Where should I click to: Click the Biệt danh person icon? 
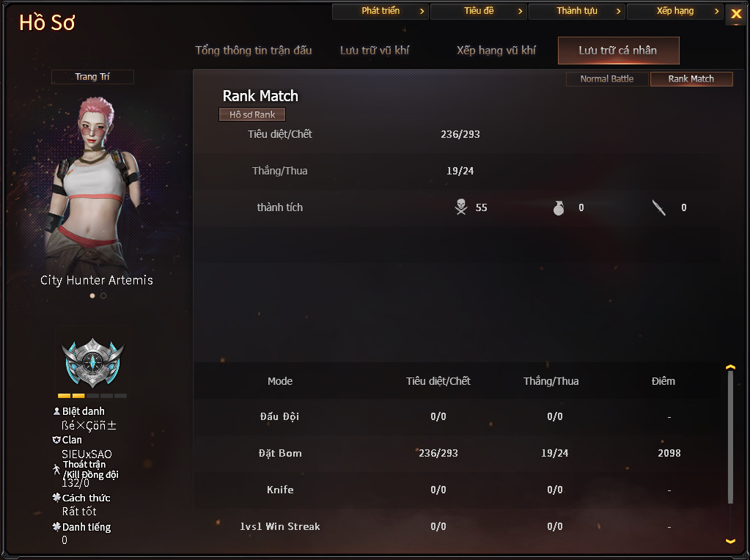coord(56,410)
